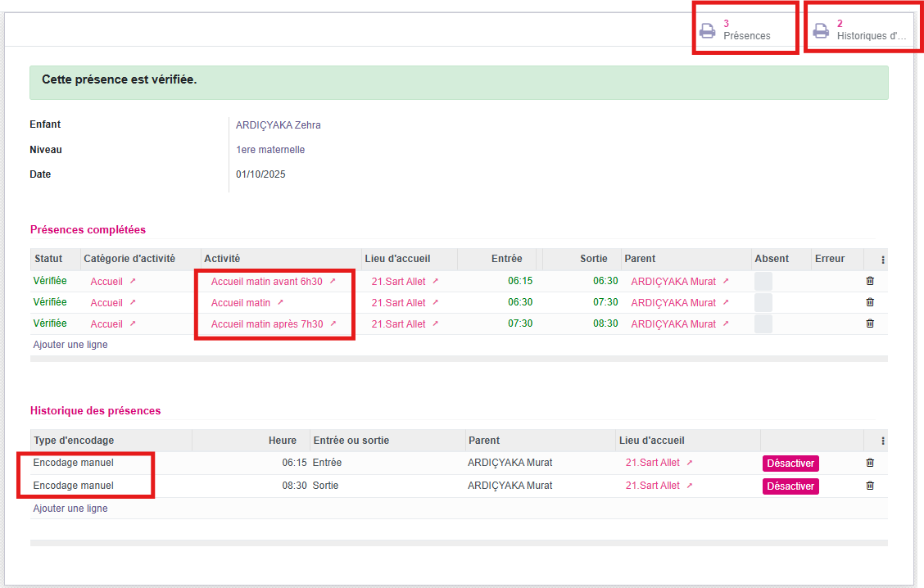The width and height of the screenshot is (924, 588).
Task: Open external link for 21.Sart Allet in Sortie history row
Action: click(689, 486)
